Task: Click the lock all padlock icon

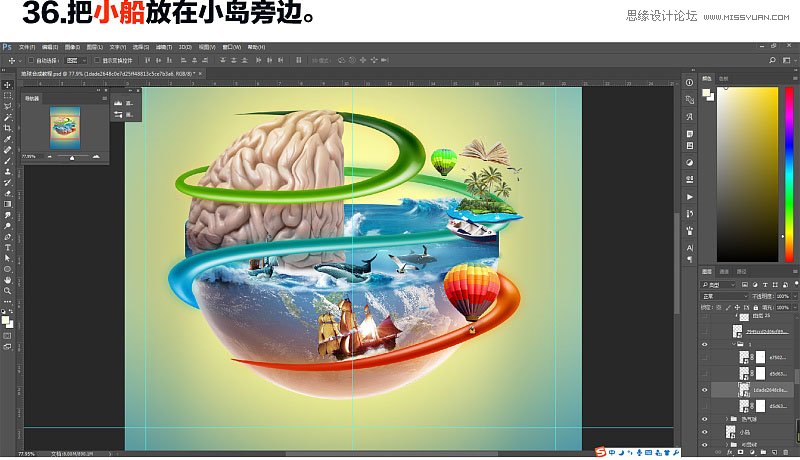Action: pyautogui.click(x=756, y=308)
